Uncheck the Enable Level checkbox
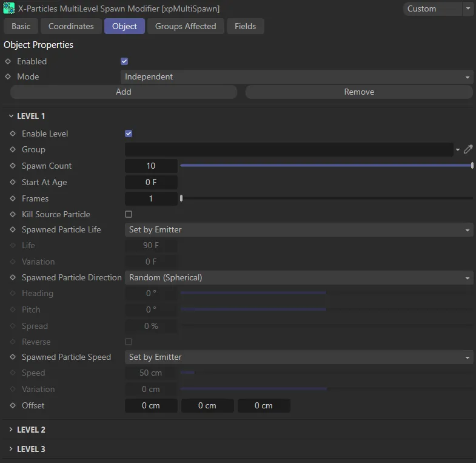Image resolution: width=476 pixels, height=463 pixels. [129, 133]
